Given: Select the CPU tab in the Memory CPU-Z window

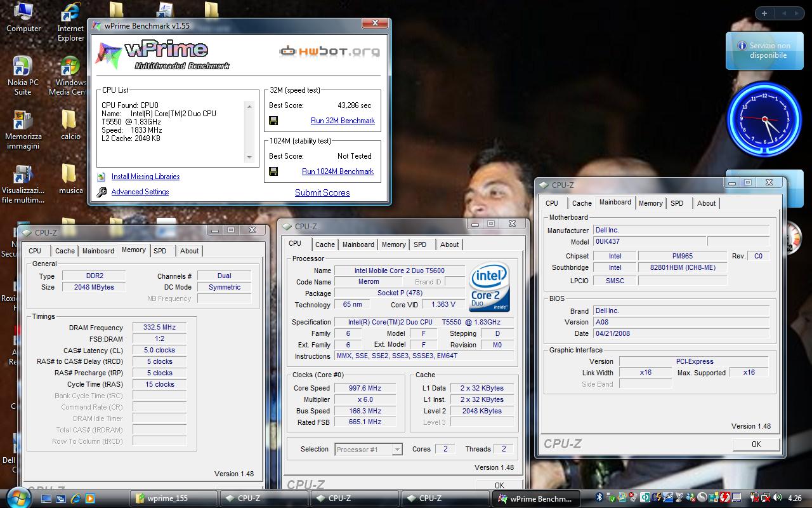Looking at the screenshot, I should tap(35, 251).
